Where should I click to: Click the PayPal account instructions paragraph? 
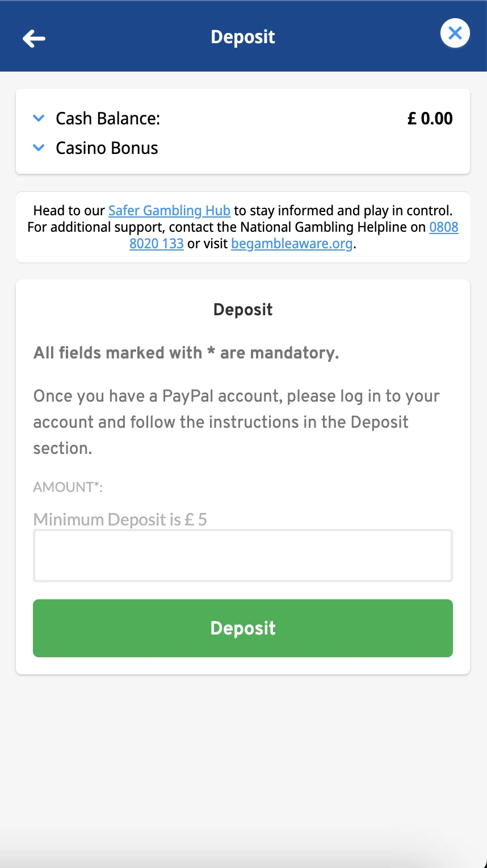click(x=236, y=422)
